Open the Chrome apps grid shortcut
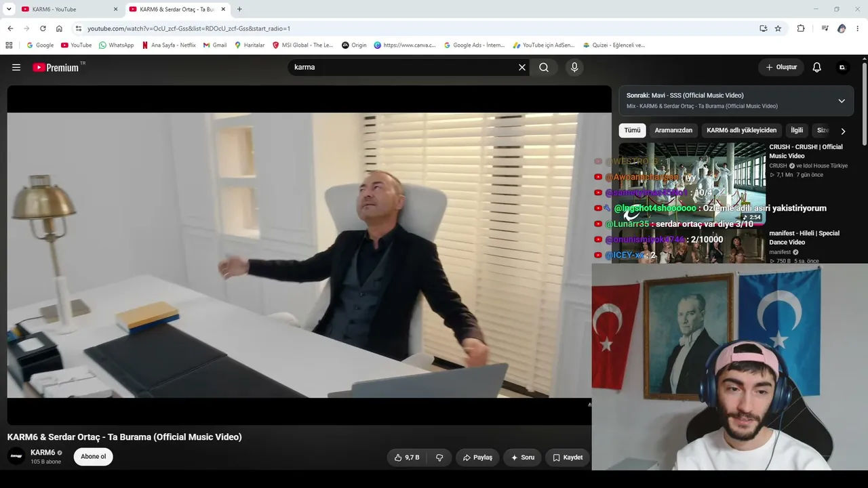 tap(9, 45)
